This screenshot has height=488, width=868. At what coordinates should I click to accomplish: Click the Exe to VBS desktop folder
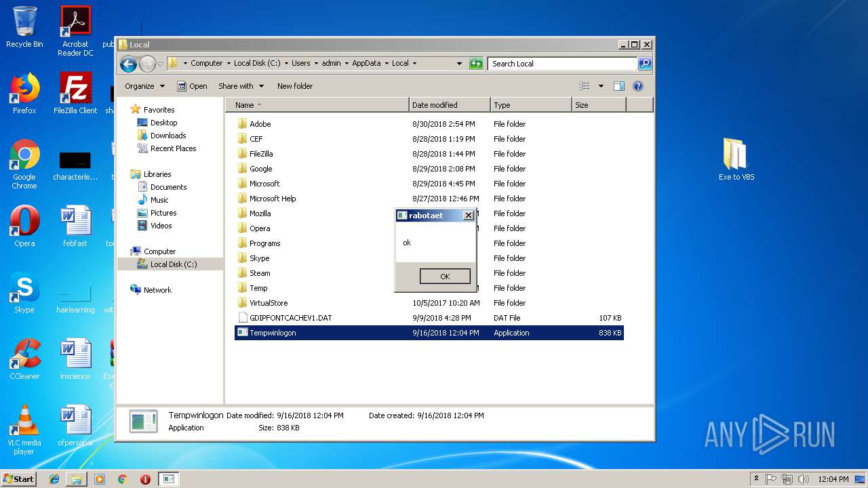tap(736, 159)
